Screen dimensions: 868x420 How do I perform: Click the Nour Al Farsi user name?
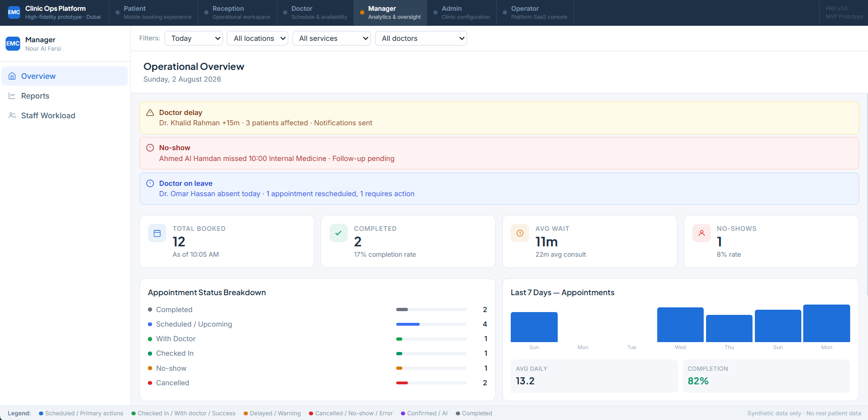click(x=43, y=49)
